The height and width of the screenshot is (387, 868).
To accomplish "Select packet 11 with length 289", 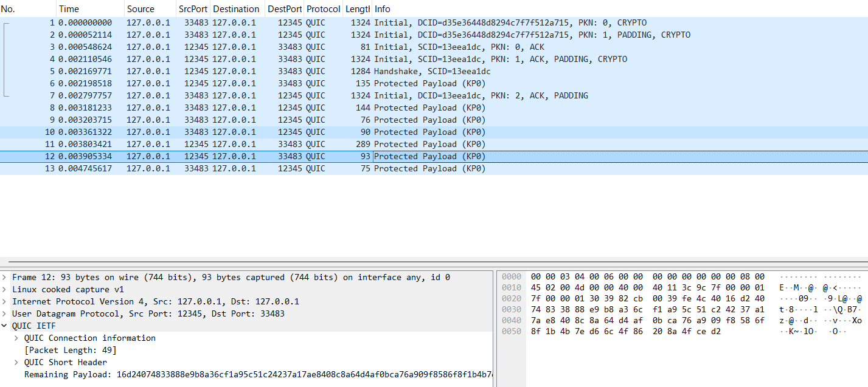I will point(434,144).
